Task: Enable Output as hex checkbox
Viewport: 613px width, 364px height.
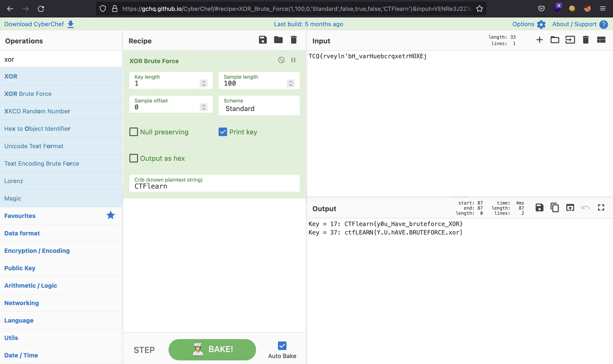Action: 133,158
